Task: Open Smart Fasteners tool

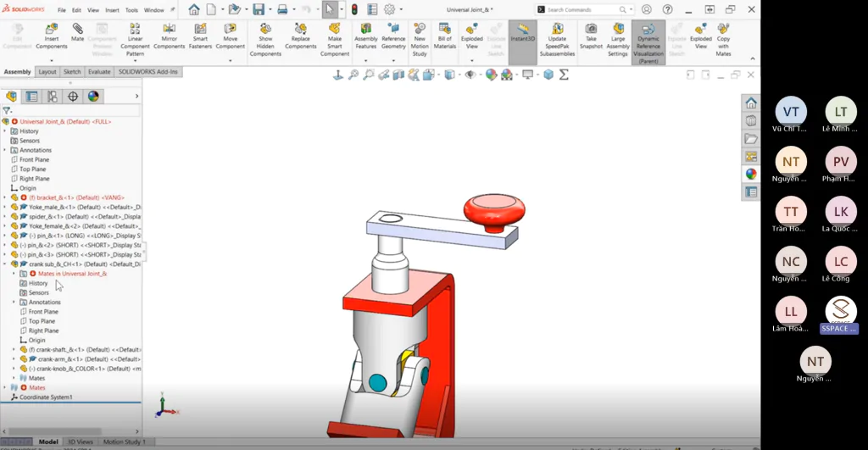Action: (200, 36)
